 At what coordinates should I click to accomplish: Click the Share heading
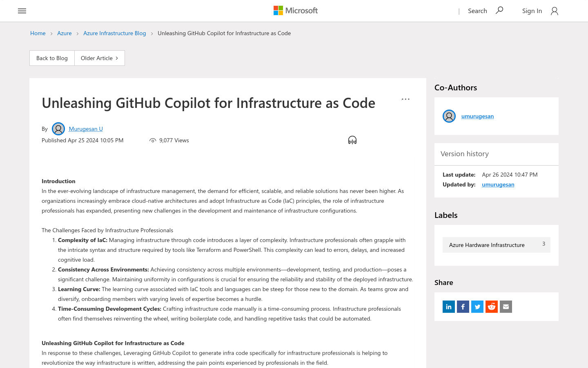coord(444,283)
